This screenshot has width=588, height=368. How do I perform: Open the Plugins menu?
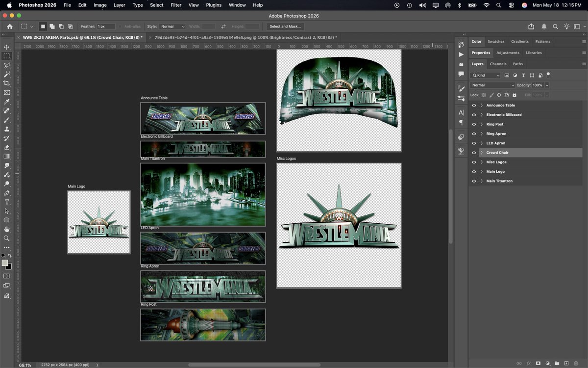(x=214, y=5)
